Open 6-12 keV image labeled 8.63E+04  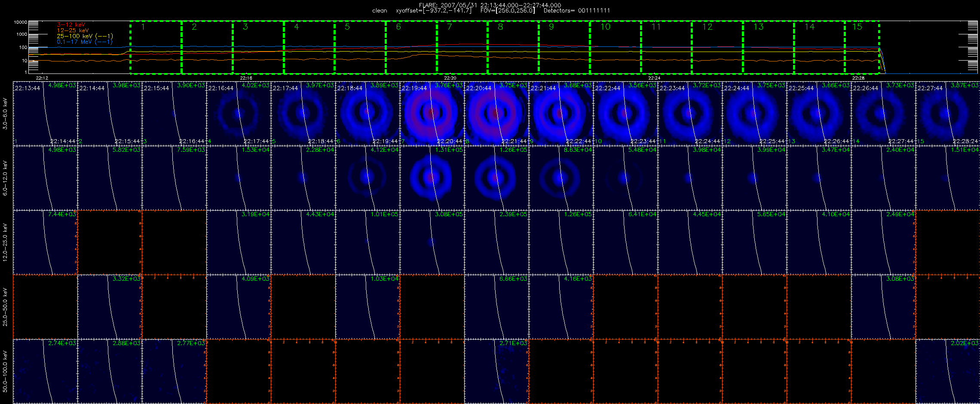tap(561, 178)
